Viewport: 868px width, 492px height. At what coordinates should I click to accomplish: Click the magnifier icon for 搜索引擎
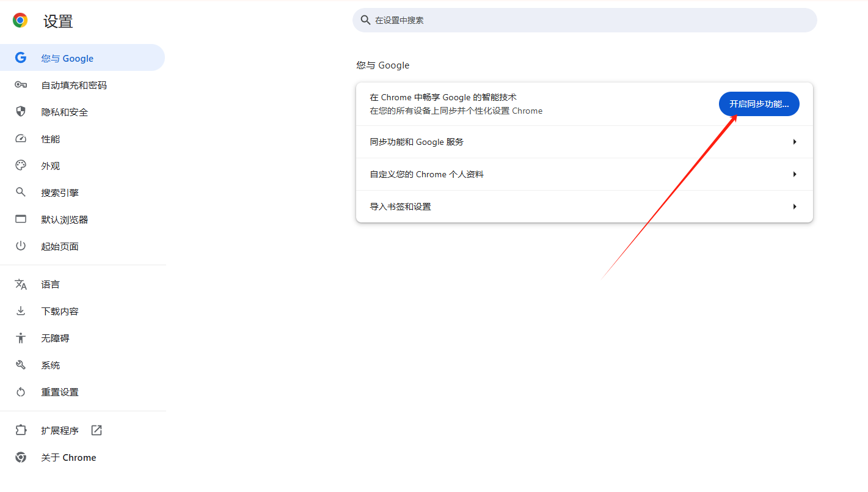(x=21, y=193)
